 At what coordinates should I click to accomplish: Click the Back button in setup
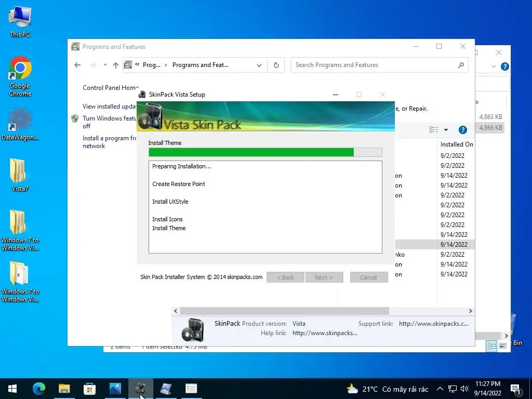pos(285,277)
